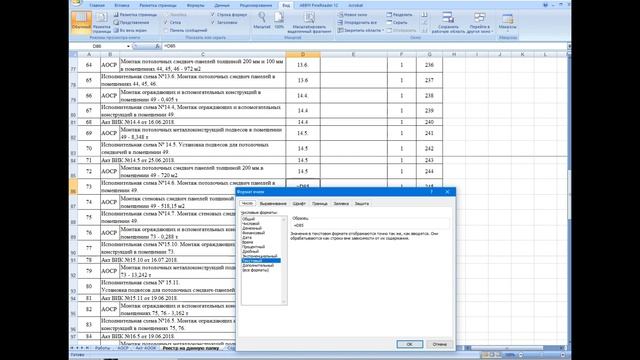Click Скрыть window button

point(397,22)
